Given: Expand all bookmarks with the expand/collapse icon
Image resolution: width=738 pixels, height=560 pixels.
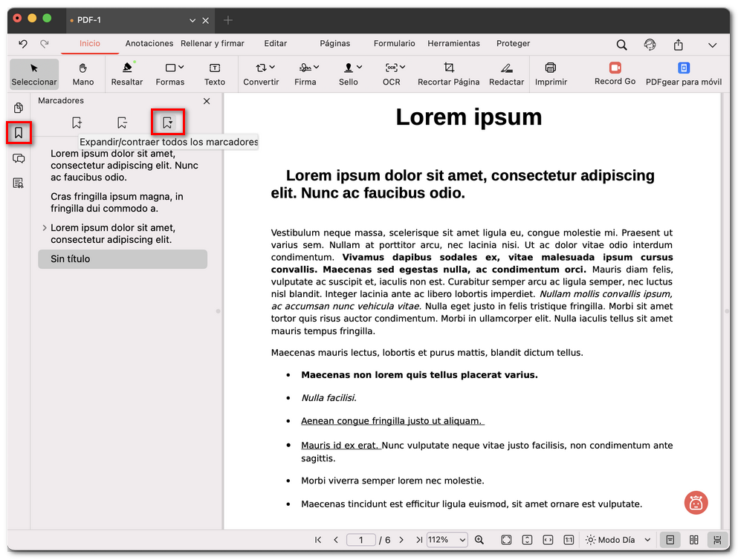Looking at the screenshot, I should coord(169,122).
